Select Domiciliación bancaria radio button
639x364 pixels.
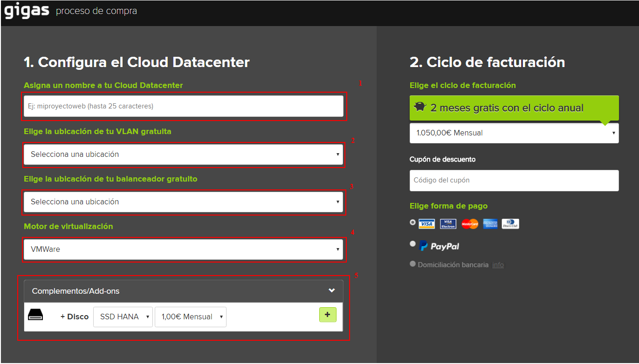(412, 264)
